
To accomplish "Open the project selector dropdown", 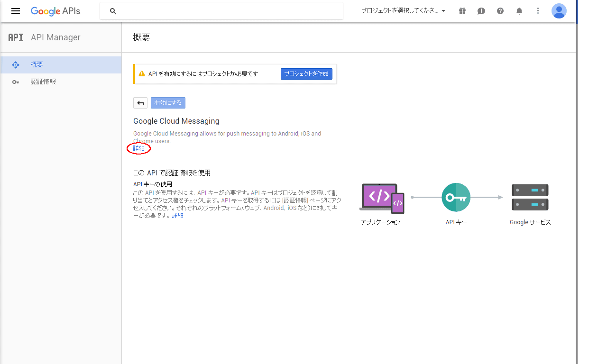I will point(403,11).
